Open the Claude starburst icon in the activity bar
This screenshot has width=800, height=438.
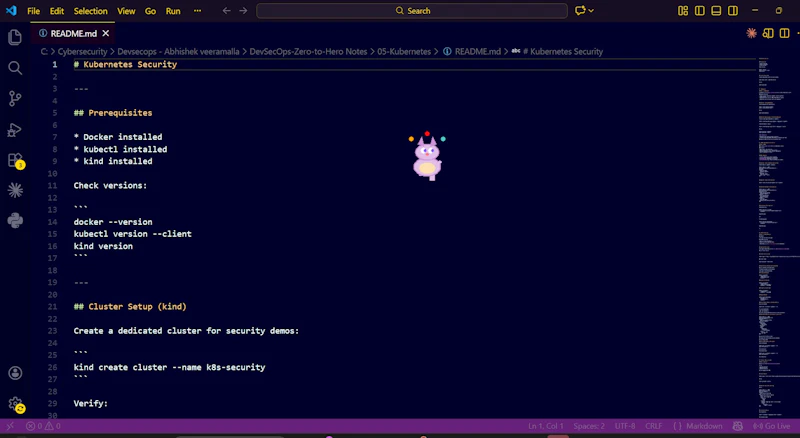coord(15,190)
